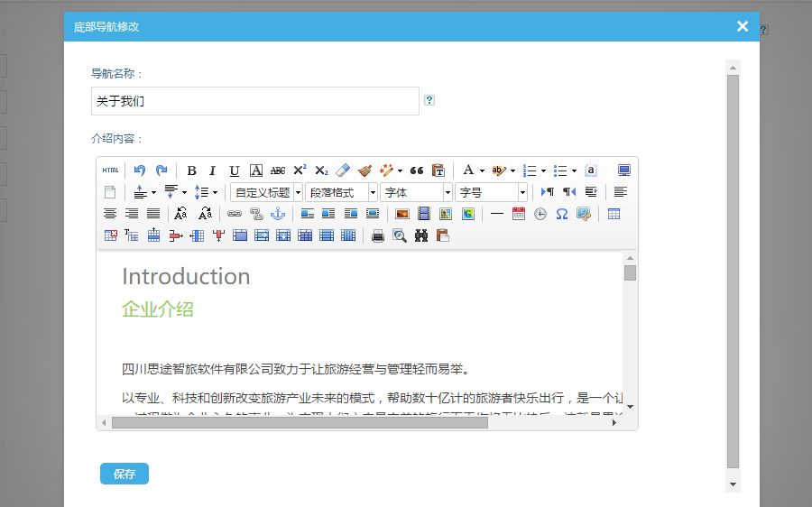Open the 自定义标题 dropdown

298,192
